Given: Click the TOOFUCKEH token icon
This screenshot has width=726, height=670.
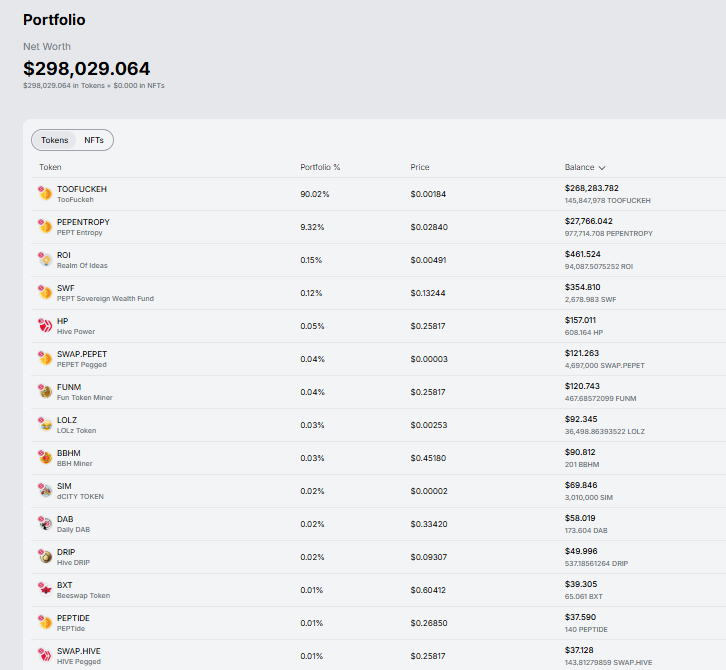Looking at the screenshot, I should pyautogui.click(x=45, y=193).
